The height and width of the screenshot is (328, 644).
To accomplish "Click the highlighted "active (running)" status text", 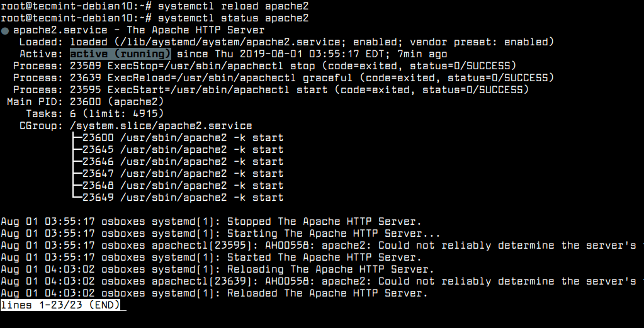I will click(x=120, y=54).
